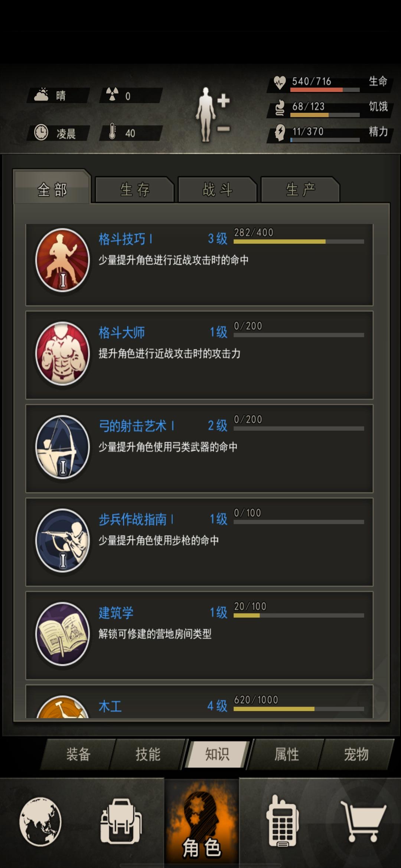401x868 pixels.
Task: Open the radio walkie-talkie icon
Action: [282, 821]
